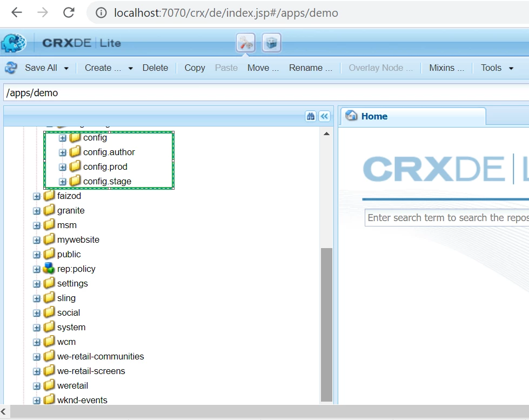This screenshot has height=420, width=529.
Task: Click the social folder icon
Action: coord(49,312)
